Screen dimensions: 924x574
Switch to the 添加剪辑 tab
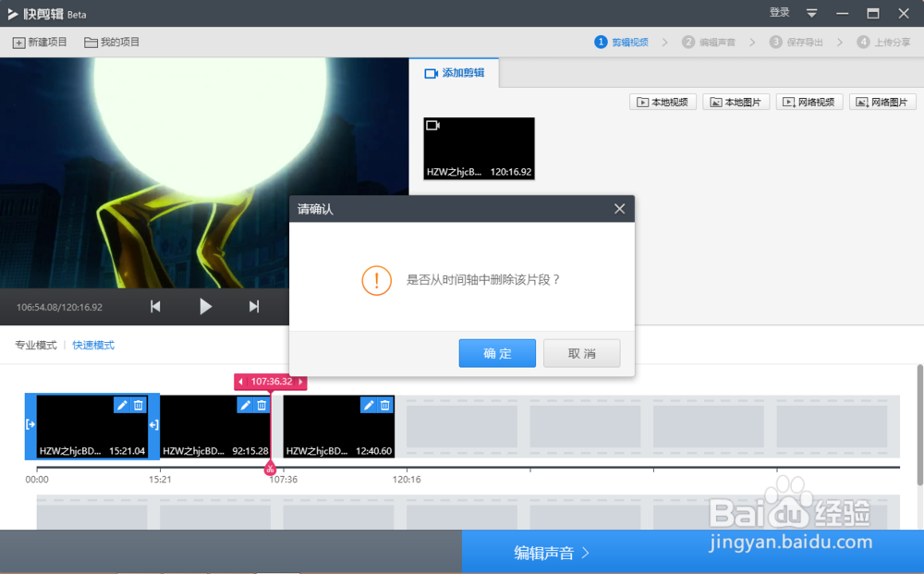coord(454,73)
